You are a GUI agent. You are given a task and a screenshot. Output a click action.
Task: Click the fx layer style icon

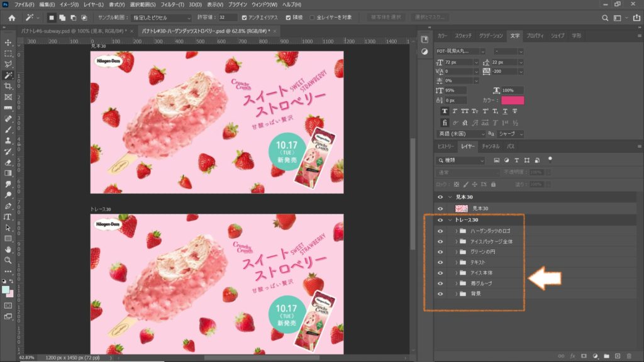click(572, 356)
